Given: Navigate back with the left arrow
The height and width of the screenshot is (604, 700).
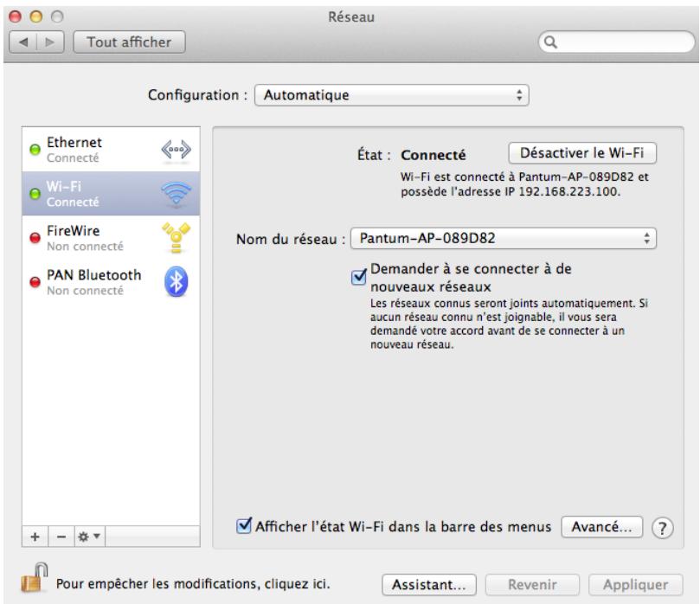Looking at the screenshot, I should [x=25, y=41].
